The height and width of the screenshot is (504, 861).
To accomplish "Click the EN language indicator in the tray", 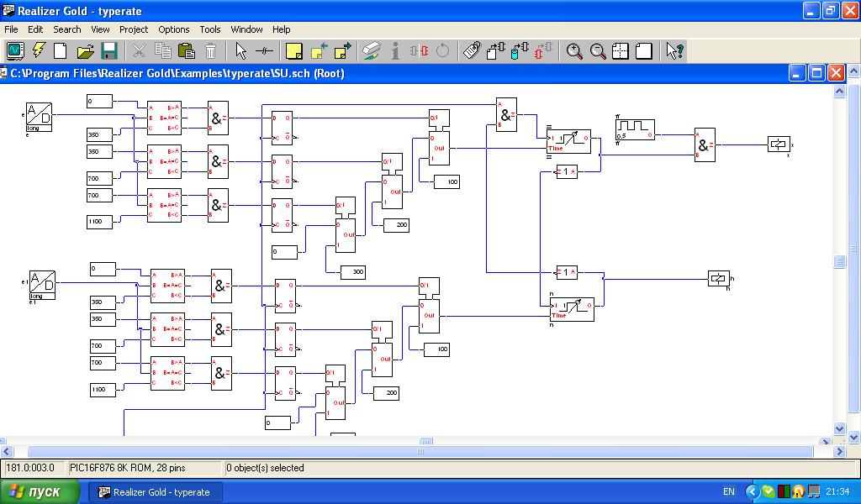I will tap(729, 492).
